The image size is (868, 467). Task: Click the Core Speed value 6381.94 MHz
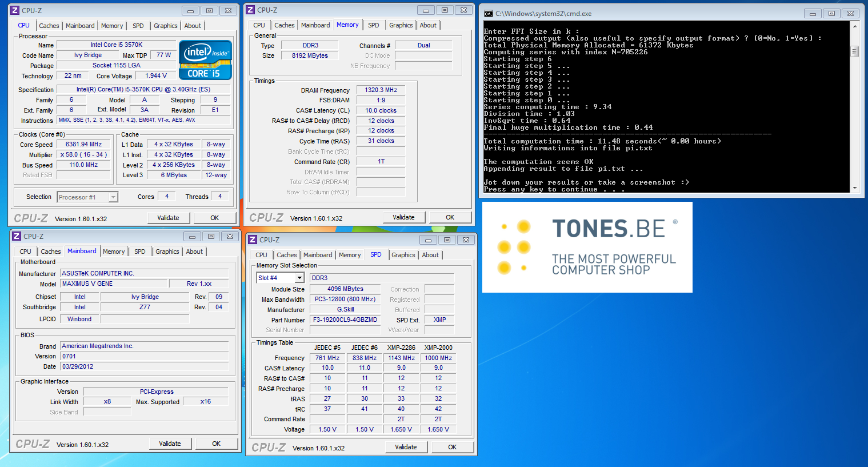(x=83, y=145)
